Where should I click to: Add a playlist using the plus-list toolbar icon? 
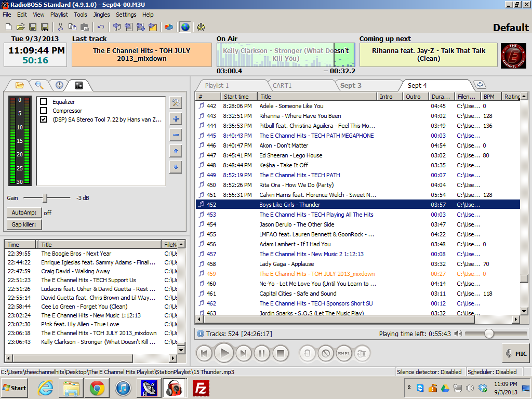pyautogui.click(x=129, y=27)
